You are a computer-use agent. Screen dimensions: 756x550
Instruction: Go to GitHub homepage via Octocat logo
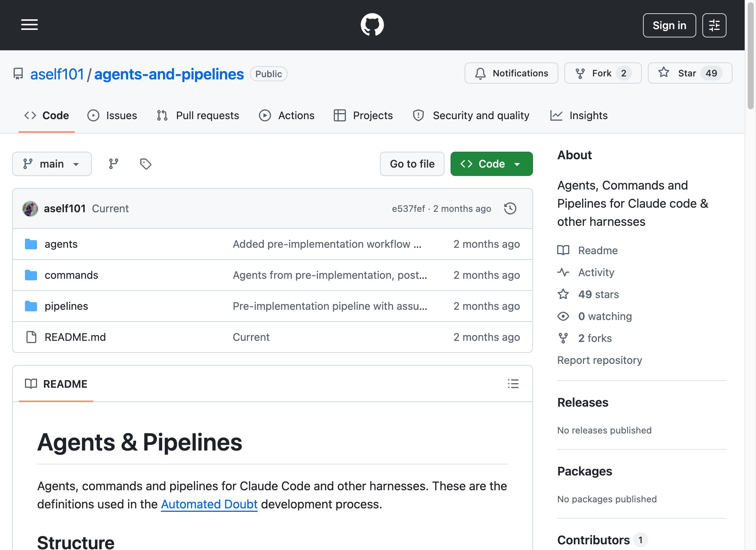pos(372,25)
